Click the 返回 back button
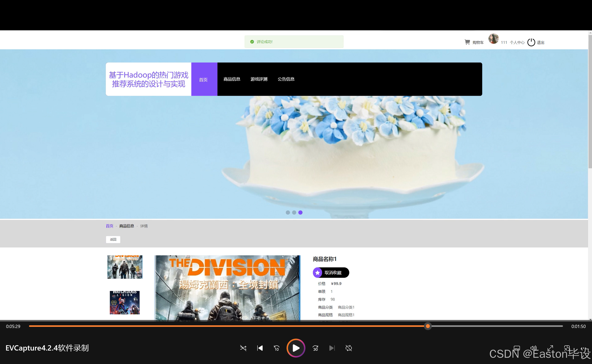The width and height of the screenshot is (592, 364). point(113,239)
